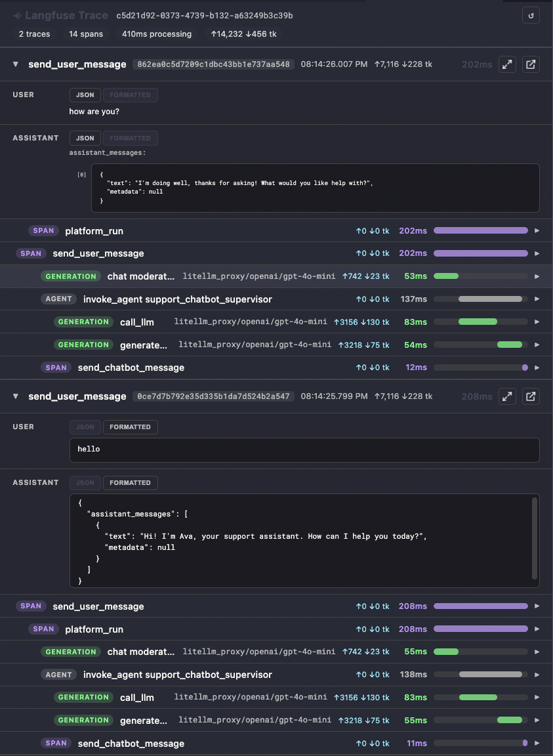This screenshot has height=756, width=553.
Task: Click the timeline dot of 12ms send_chatbot_message
Action: tap(525, 367)
